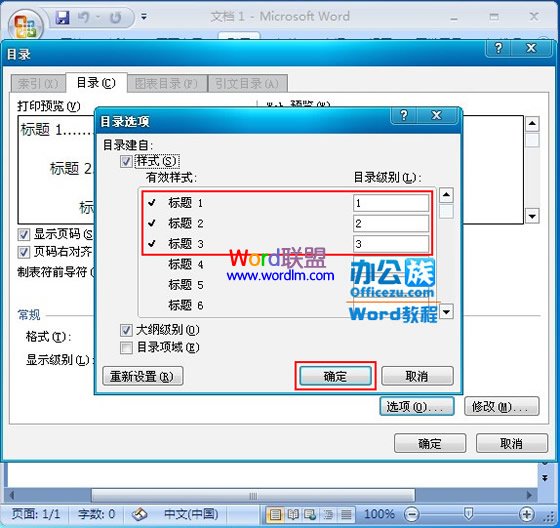Select 标题 2 in the styles list
This screenshot has width=560, height=528.
click(x=186, y=223)
